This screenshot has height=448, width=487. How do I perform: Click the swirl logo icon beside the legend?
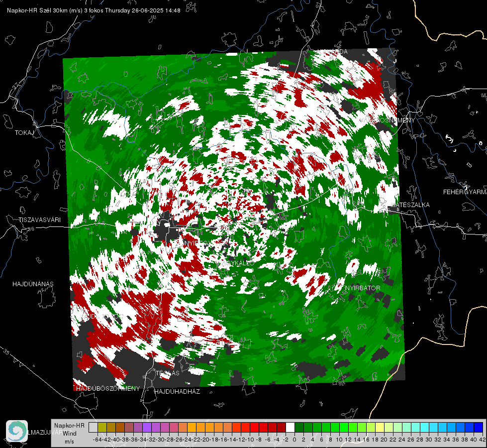click(17, 431)
